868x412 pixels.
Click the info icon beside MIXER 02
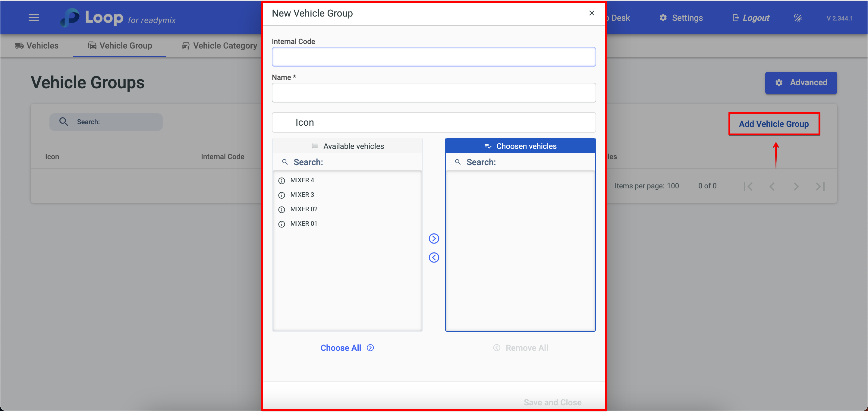282,209
